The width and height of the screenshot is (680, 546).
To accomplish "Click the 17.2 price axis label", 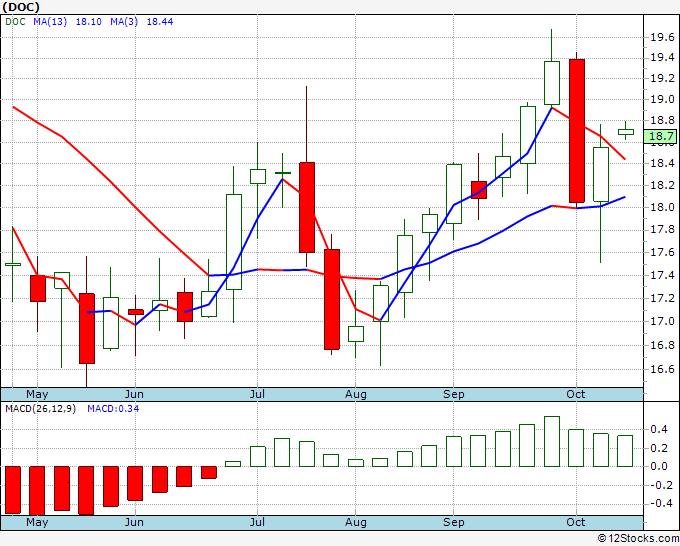I will [x=662, y=298].
